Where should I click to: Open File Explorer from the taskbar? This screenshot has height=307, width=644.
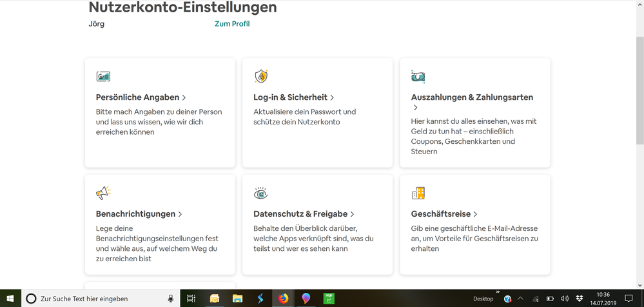click(x=237, y=299)
